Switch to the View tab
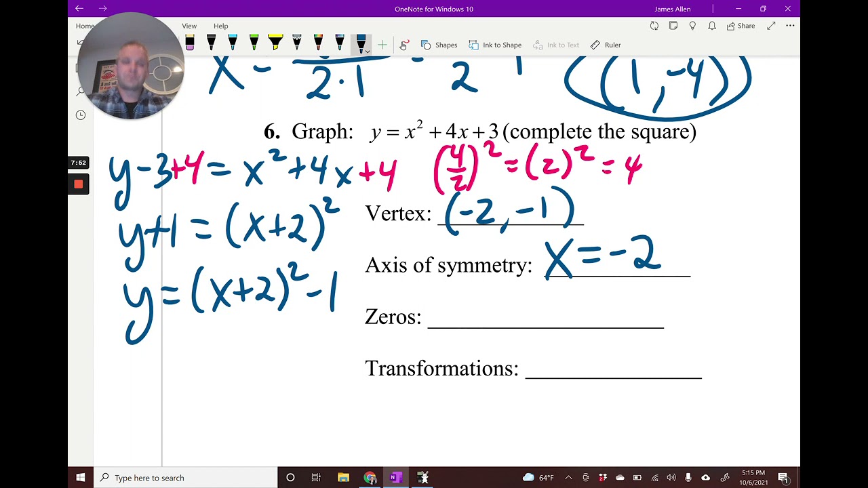This screenshot has width=868, height=488. click(x=189, y=26)
